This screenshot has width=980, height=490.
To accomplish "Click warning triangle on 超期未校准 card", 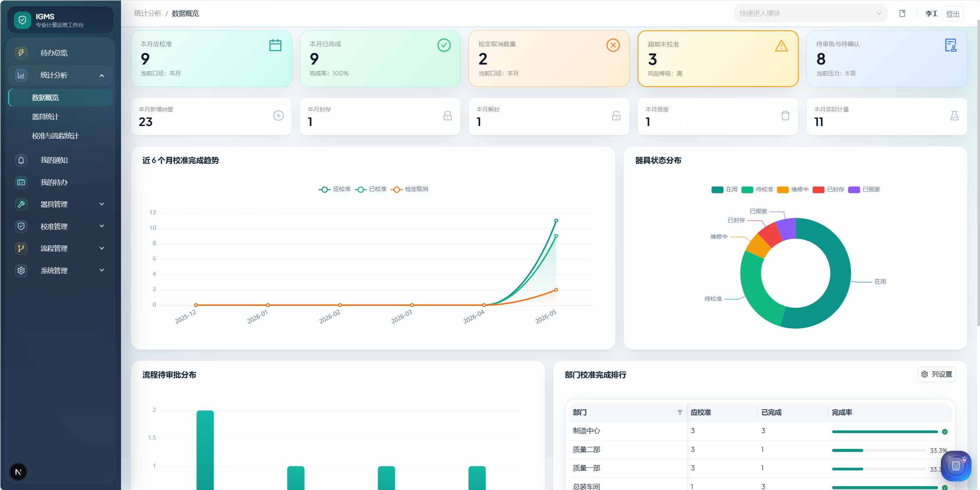I will pyautogui.click(x=782, y=46).
